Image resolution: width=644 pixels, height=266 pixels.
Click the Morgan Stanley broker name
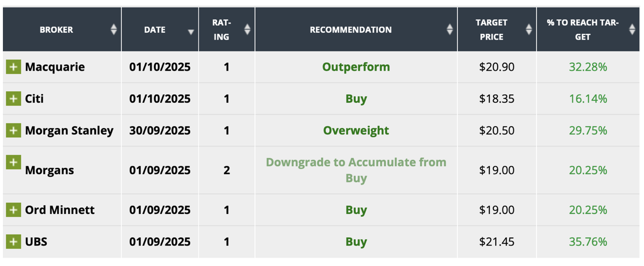pyautogui.click(x=69, y=130)
